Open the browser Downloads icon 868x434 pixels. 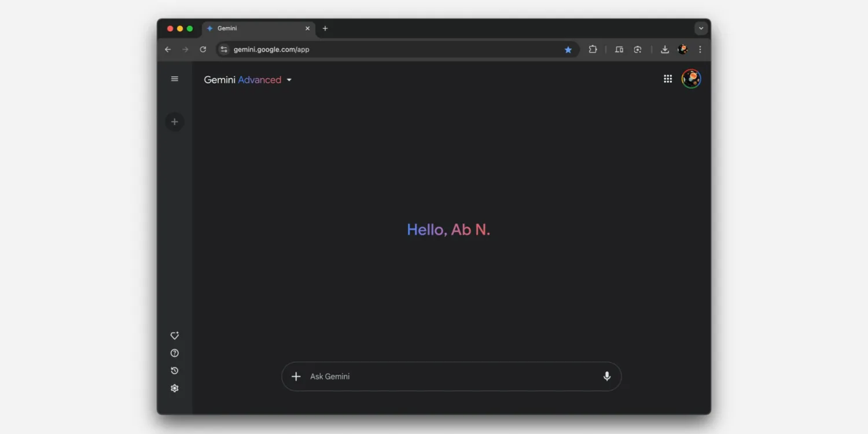click(664, 49)
